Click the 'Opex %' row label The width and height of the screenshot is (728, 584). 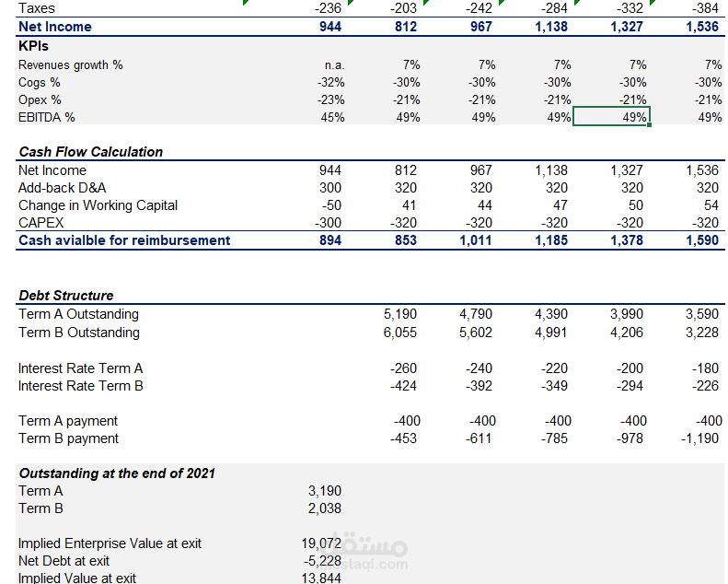40,99
